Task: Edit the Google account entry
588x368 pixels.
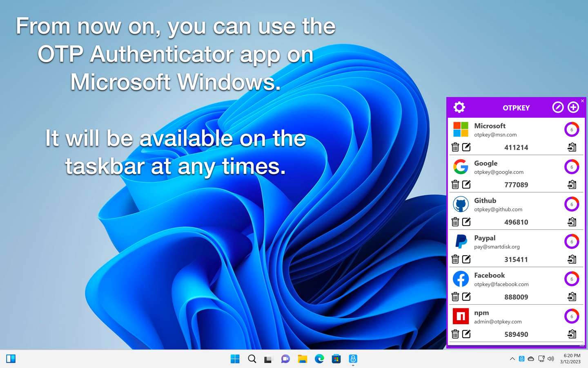Action: coord(466,184)
